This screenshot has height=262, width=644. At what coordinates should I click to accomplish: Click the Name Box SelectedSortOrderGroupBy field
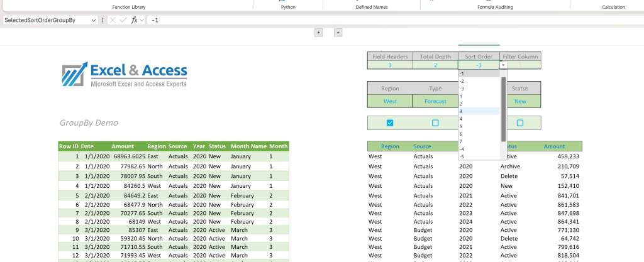46,20
